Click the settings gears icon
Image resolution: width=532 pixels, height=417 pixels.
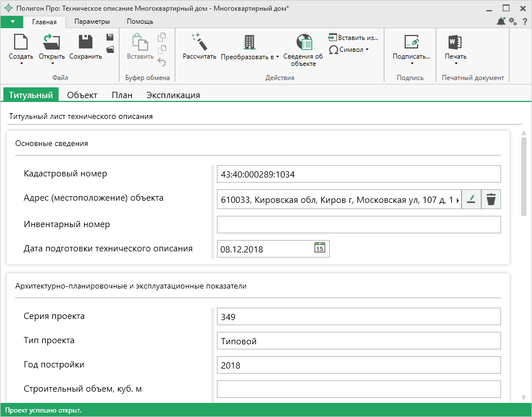pyautogui.click(x=513, y=21)
